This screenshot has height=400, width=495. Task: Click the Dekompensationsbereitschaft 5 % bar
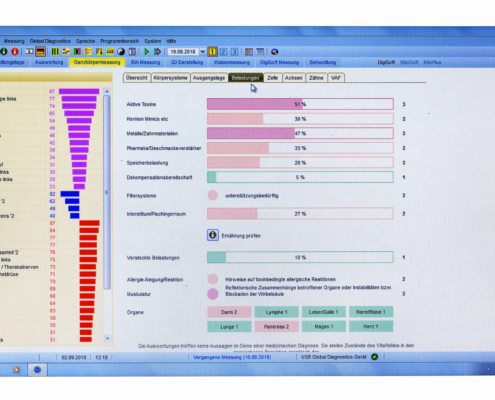(x=300, y=177)
